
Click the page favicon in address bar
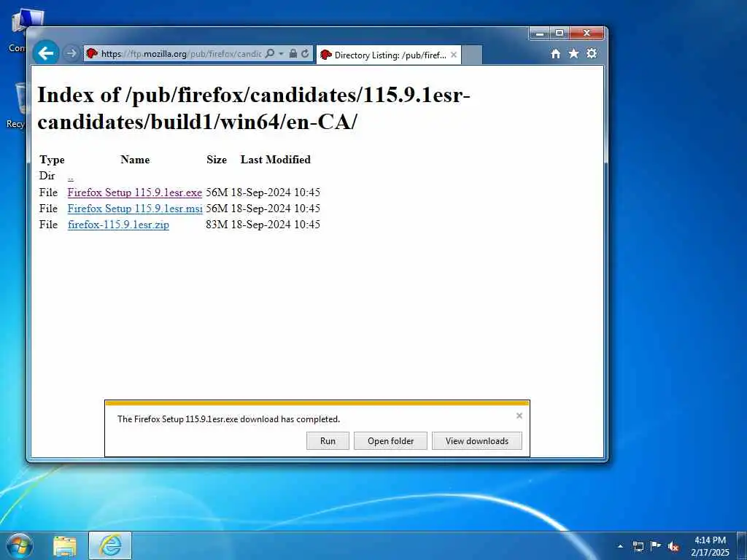click(92, 53)
